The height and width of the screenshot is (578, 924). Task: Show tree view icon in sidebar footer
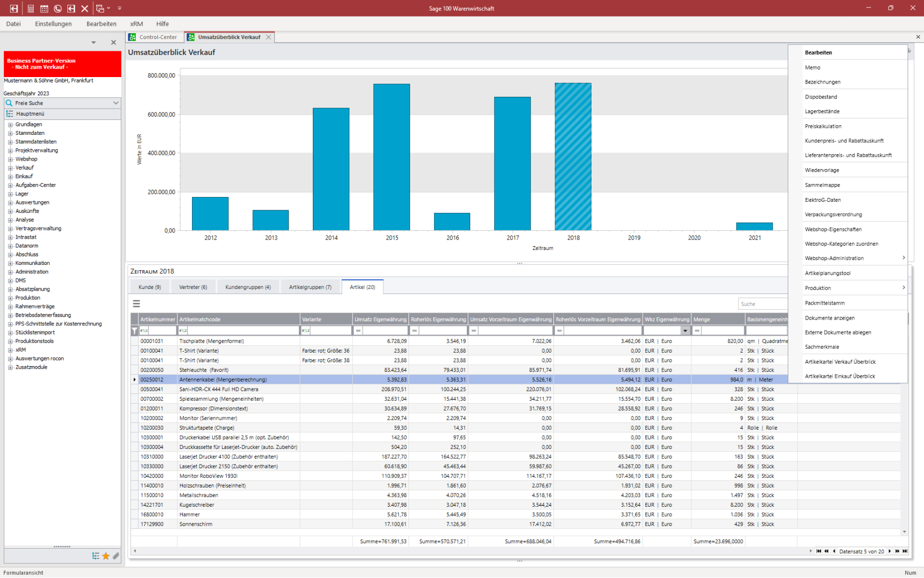96,556
